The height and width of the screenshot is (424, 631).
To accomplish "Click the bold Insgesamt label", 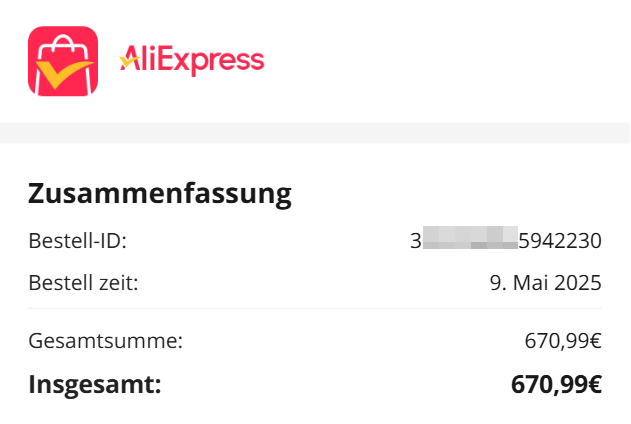I will [x=95, y=384].
